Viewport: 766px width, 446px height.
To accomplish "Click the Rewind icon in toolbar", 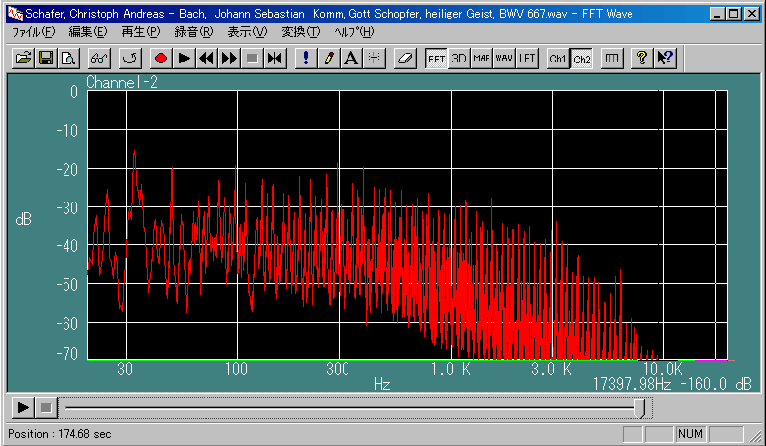I will [x=206, y=59].
